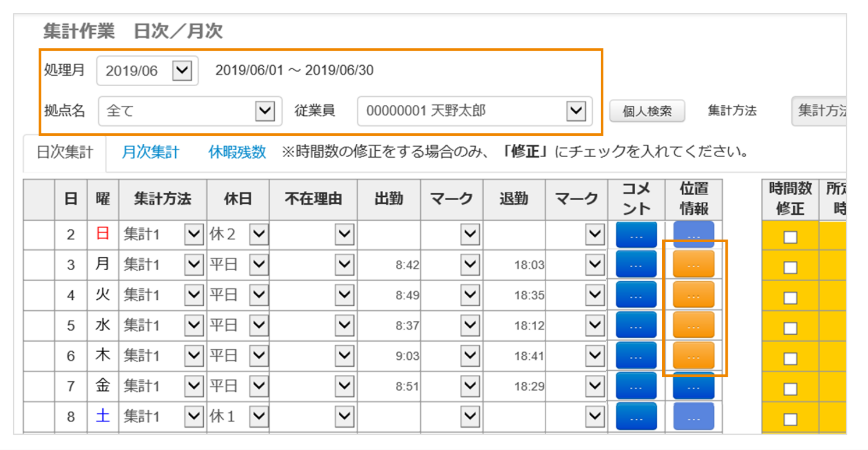View location info for June 3
The height and width of the screenshot is (450, 868).
tap(693, 265)
